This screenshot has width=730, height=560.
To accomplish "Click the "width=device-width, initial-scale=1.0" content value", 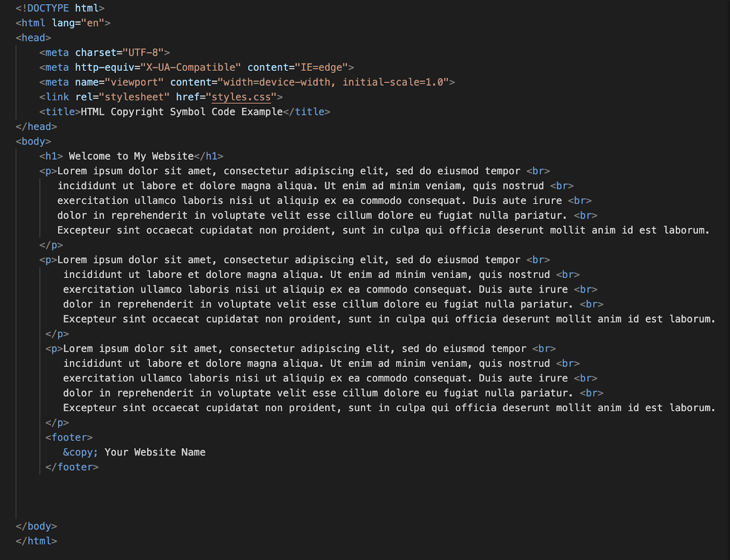I will [333, 82].
